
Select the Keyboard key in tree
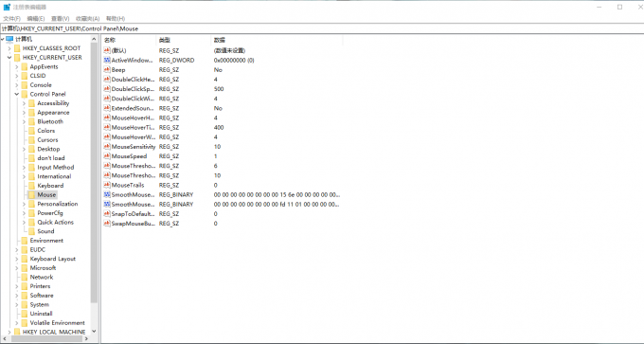tap(50, 186)
